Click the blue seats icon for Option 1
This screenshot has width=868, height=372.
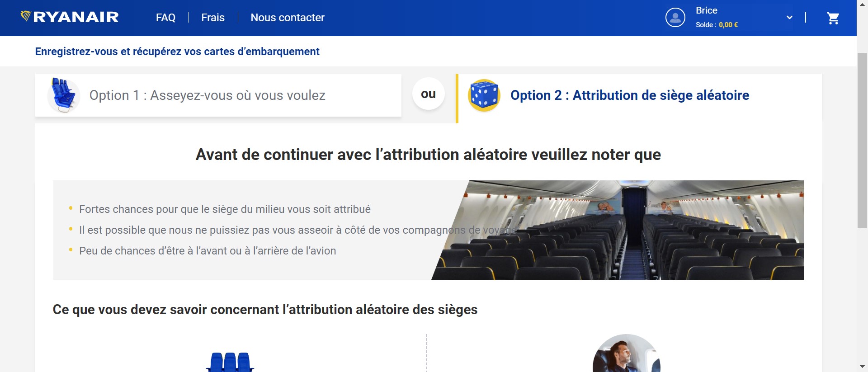pos(63,95)
